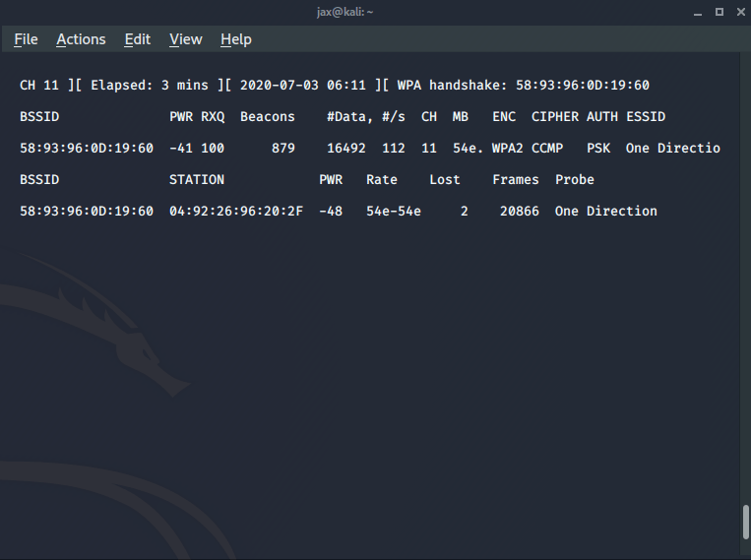Viewport: 751px width, 560px height.
Task: Maximize the terminal window
Action: pyautogui.click(x=719, y=12)
